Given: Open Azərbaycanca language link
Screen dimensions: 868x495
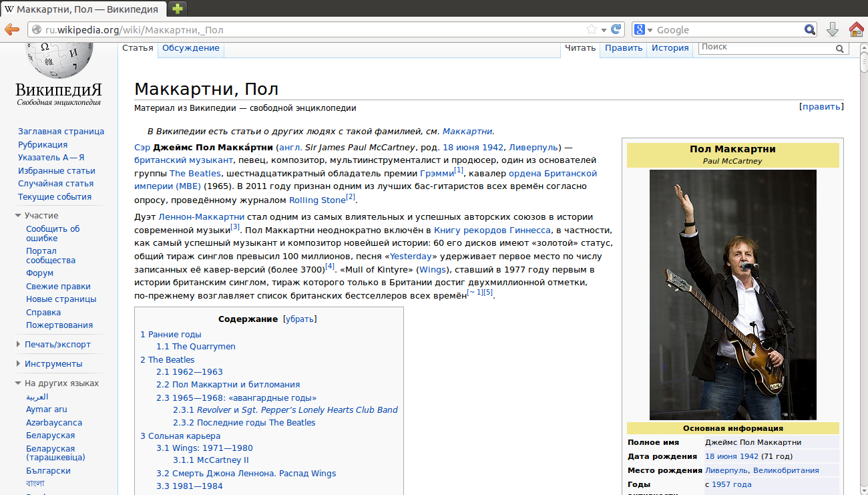Looking at the screenshot, I should click(x=54, y=423).
